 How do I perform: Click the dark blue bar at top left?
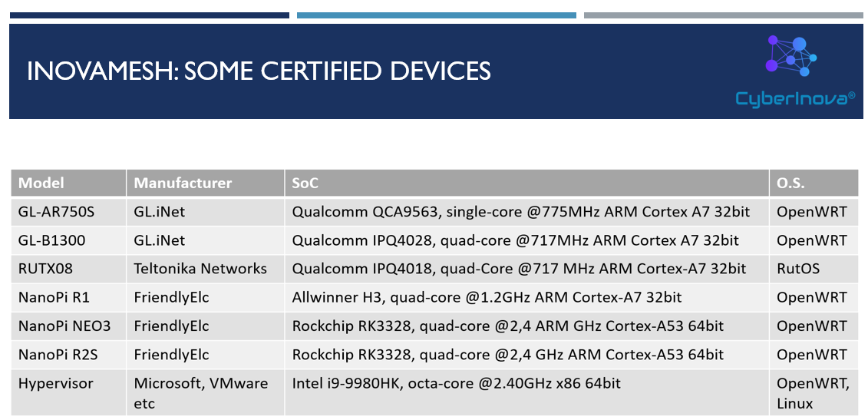[149, 15]
